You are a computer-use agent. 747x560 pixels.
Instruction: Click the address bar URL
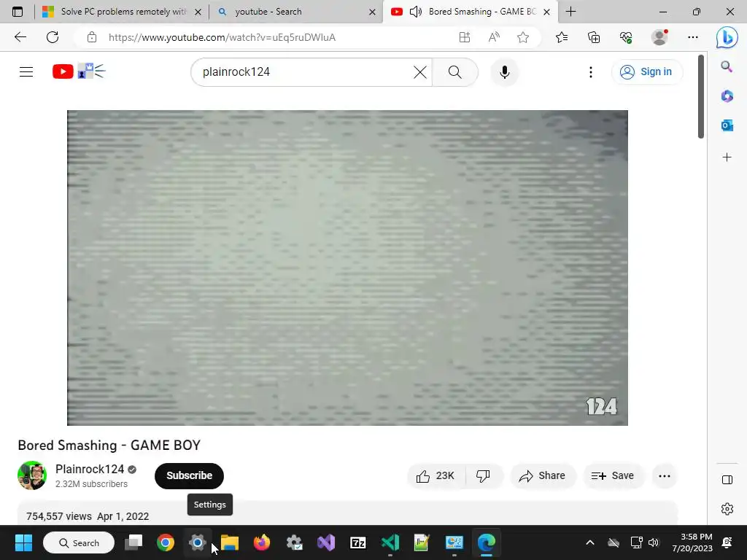click(222, 37)
